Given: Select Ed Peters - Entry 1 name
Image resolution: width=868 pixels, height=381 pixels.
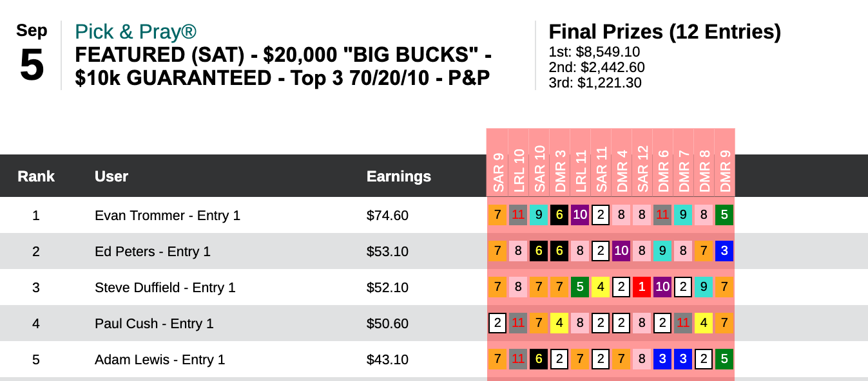Looking at the screenshot, I should [x=152, y=252].
